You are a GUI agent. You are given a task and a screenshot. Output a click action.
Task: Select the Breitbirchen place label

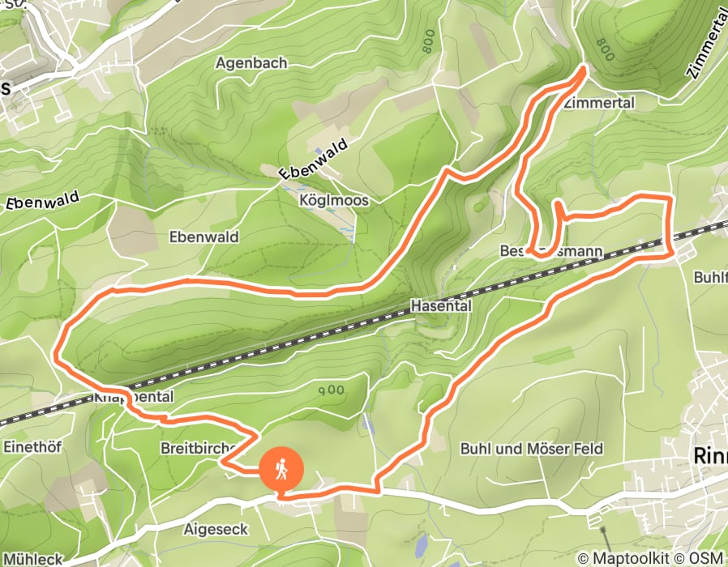pos(200,448)
